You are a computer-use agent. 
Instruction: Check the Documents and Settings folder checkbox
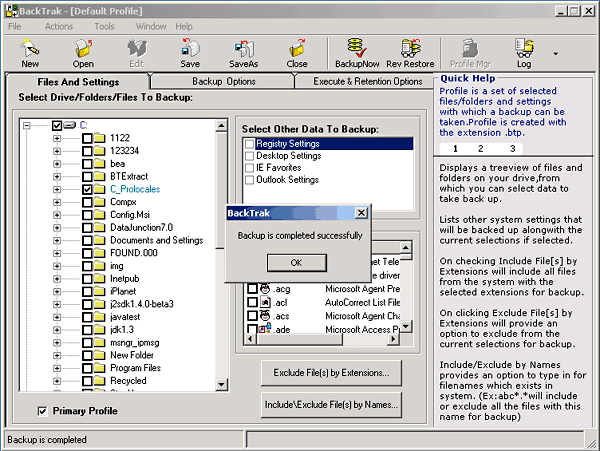click(x=87, y=240)
